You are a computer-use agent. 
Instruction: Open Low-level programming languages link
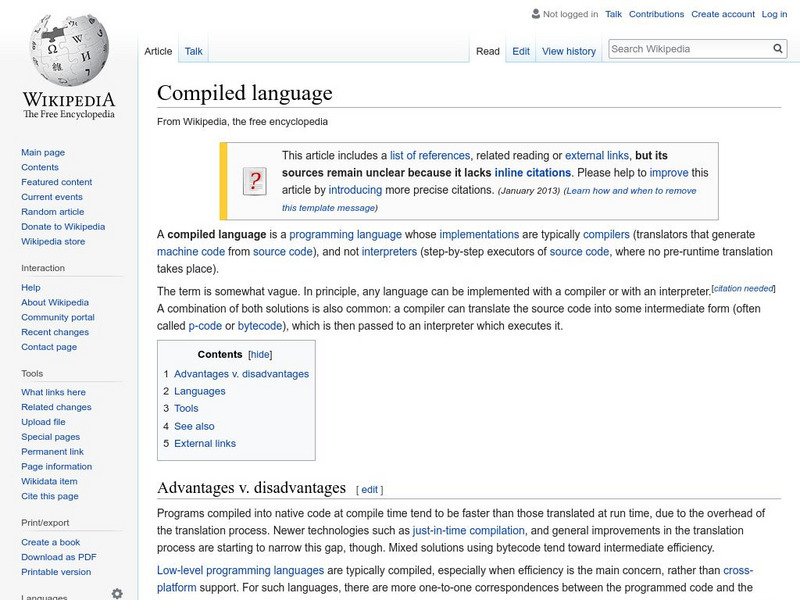pyautogui.click(x=240, y=570)
